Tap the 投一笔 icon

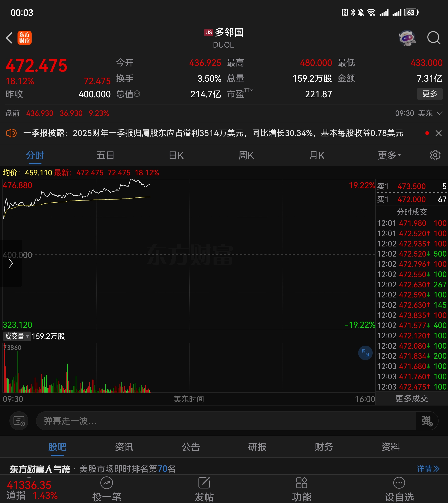pos(107,483)
